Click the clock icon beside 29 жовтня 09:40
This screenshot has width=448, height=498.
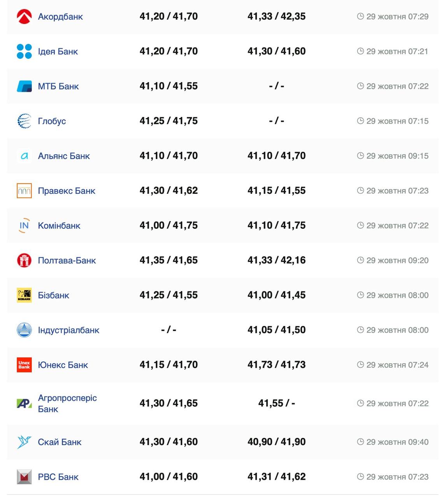pyautogui.click(x=360, y=442)
